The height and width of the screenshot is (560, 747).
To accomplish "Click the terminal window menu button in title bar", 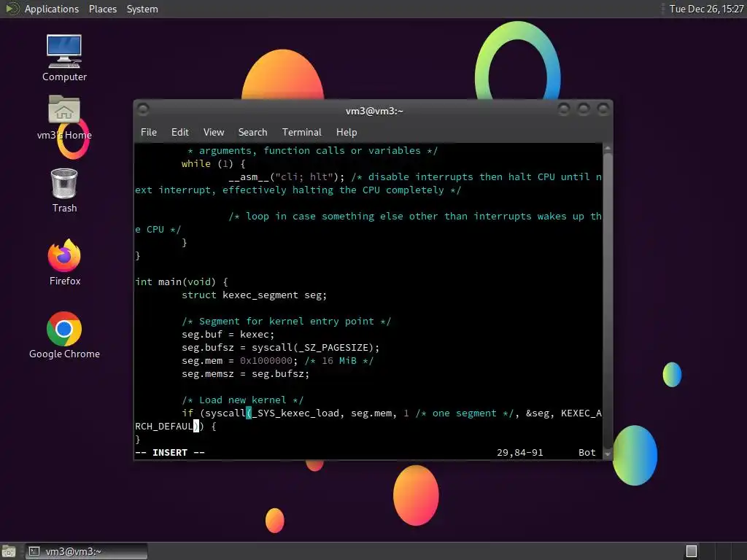I will click(143, 110).
